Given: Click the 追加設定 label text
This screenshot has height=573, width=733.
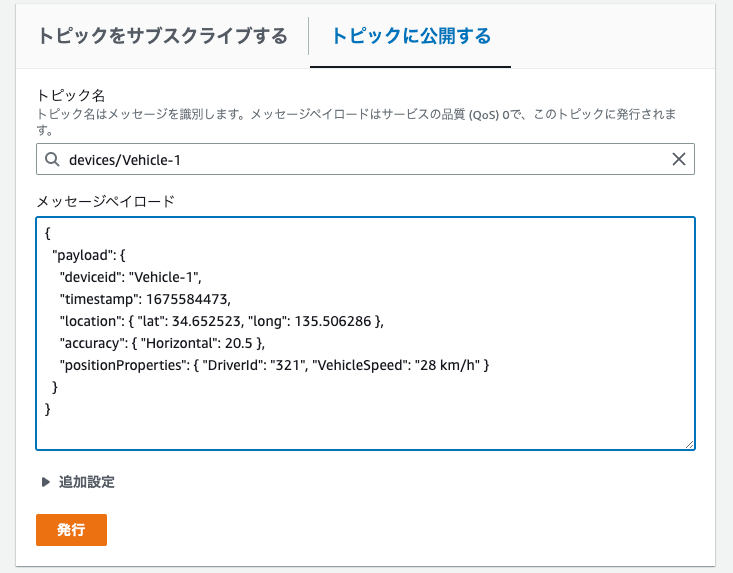Looking at the screenshot, I should (86, 482).
